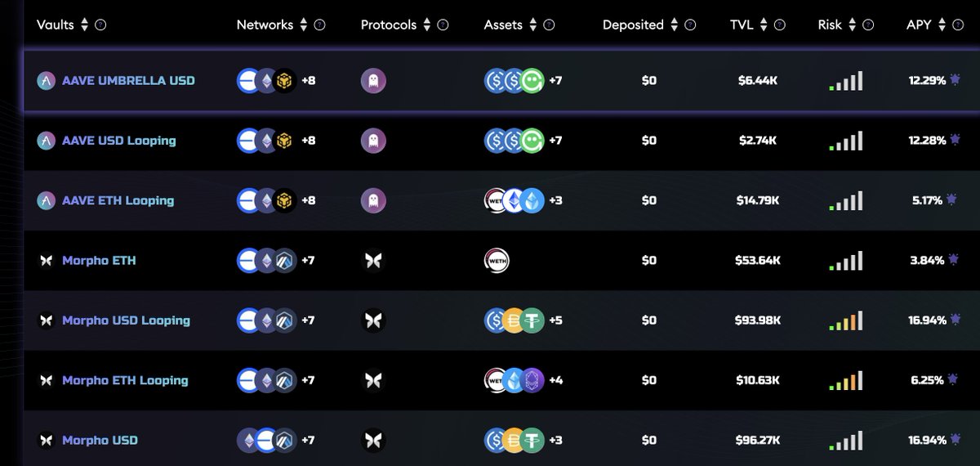Click the Tether asset icon in the Morpho USD row

(x=532, y=441)
